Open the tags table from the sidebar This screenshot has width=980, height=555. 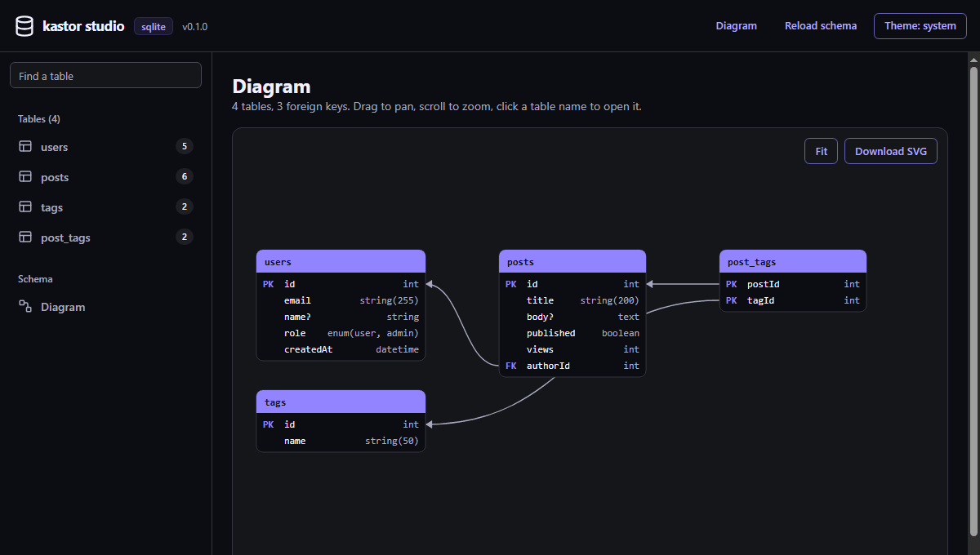pos(105,207)
